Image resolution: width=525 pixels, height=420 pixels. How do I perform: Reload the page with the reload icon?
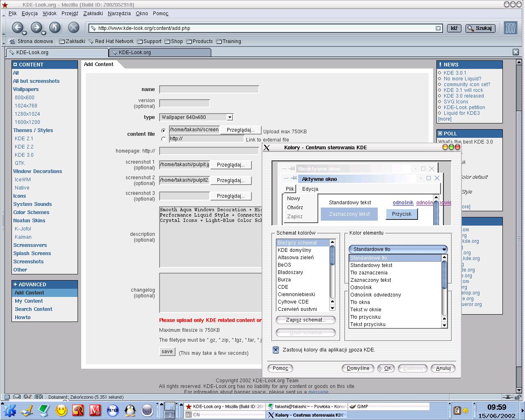[x=55, y=27]
